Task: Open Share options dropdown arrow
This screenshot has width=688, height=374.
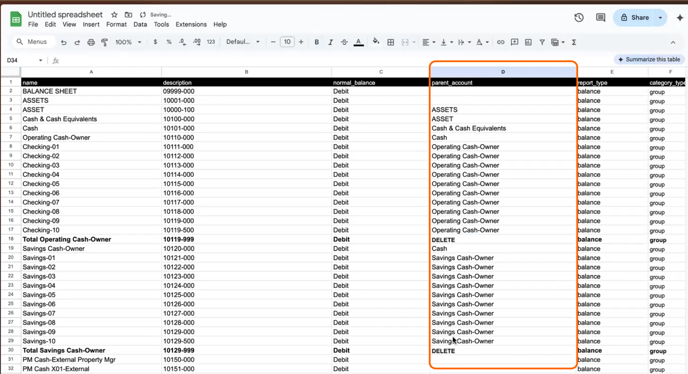Action: click(660, 18)
